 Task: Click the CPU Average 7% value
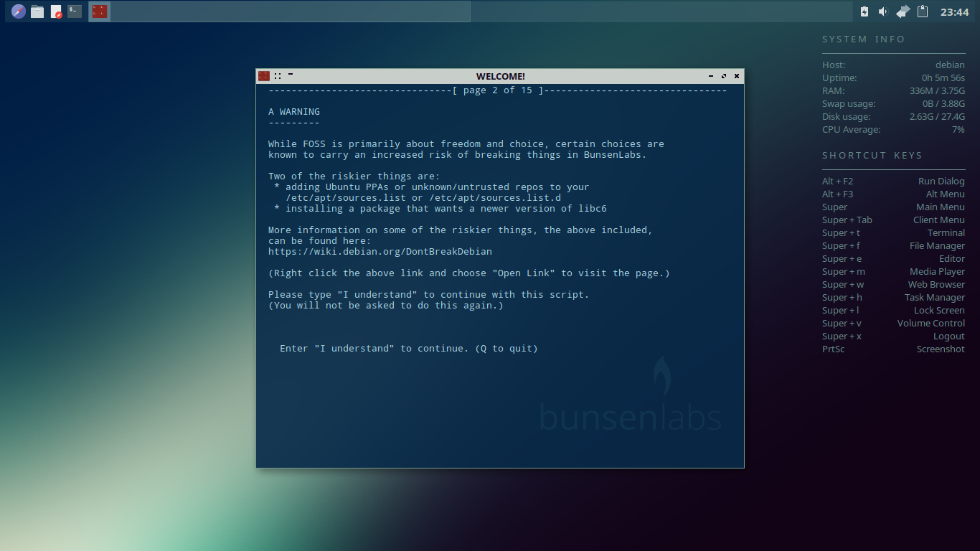coord(958,130)
